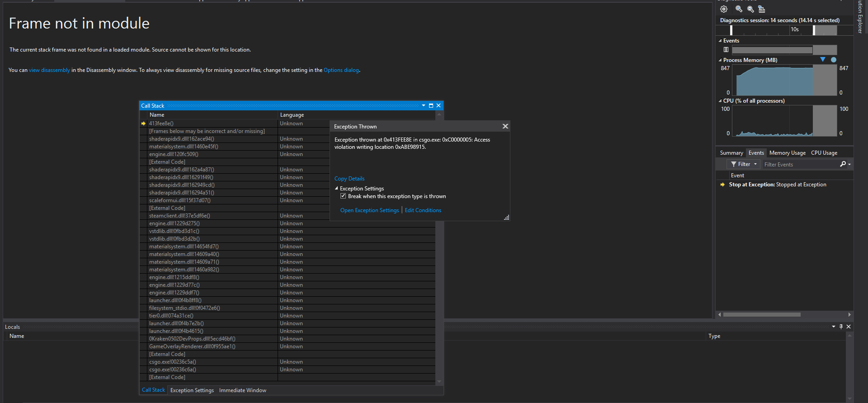Viewport: 868px width, 403px height.
Task: Select the Events tab in Diagnostic Tools
Action: [756, 153]
